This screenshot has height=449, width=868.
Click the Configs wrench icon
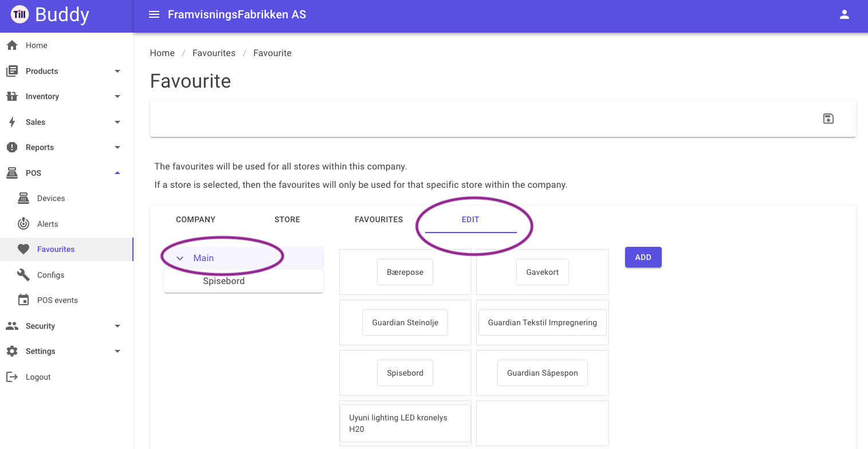tap(23, 275)
